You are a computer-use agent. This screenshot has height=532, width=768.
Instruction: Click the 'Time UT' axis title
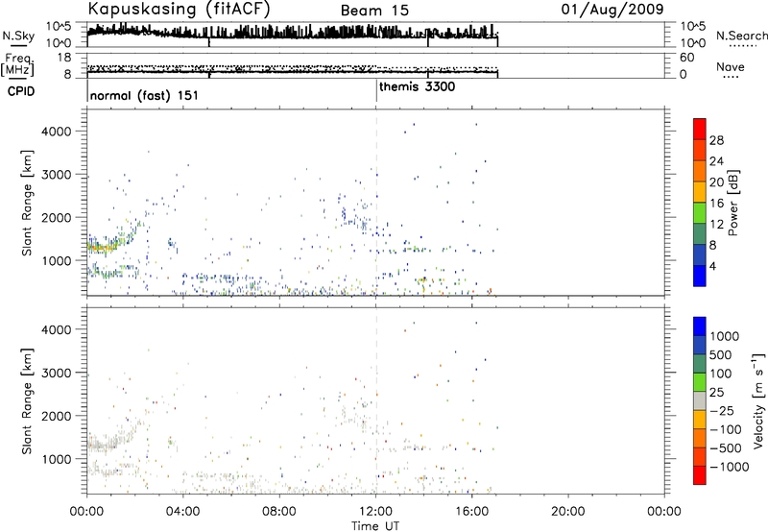[x=375, y=526]
